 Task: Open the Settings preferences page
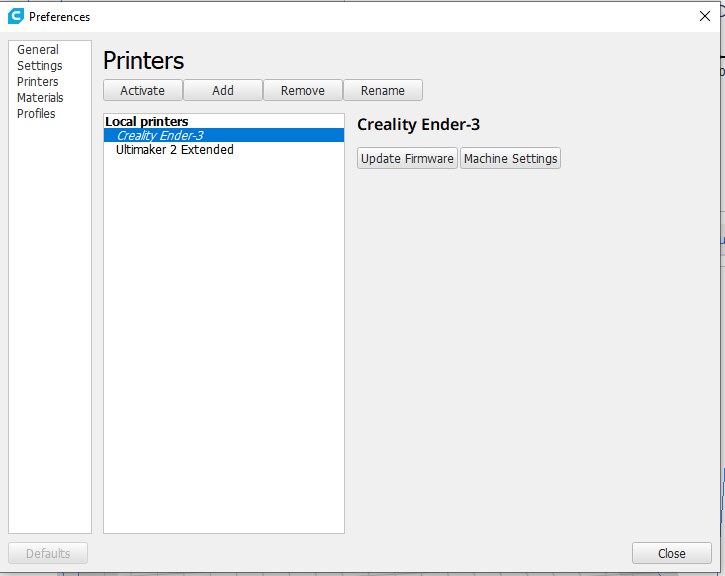tap(40, 66)
